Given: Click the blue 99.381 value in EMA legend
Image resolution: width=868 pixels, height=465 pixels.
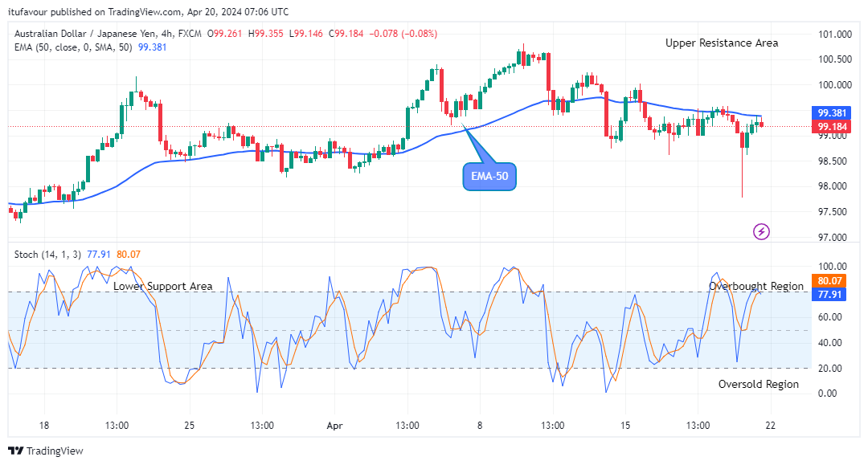Looking at the screenshot, I should 152,47.
